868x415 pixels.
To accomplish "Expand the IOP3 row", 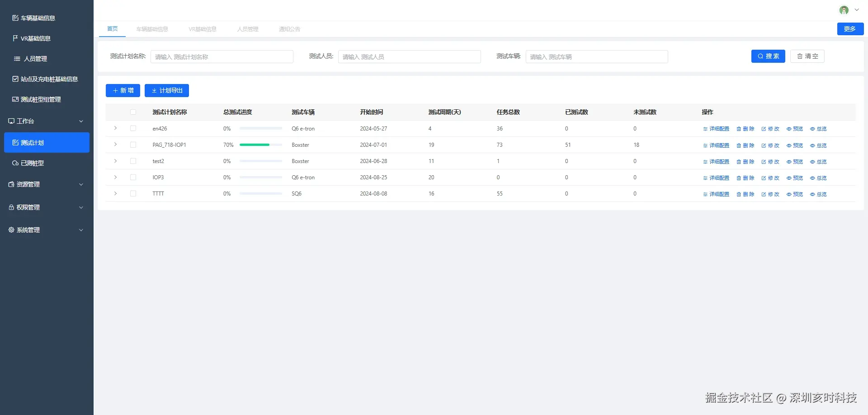I will click(115, 177).
